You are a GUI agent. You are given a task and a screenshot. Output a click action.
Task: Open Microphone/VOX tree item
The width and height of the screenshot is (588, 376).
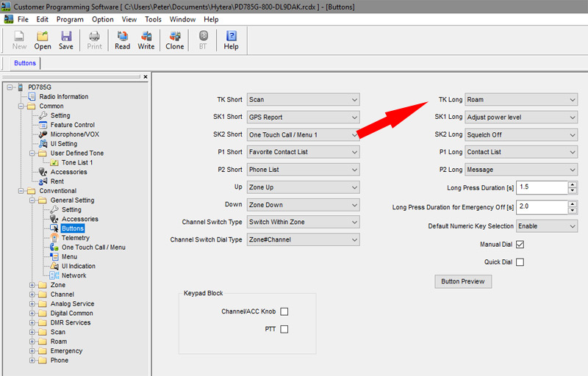pos(75,134)
